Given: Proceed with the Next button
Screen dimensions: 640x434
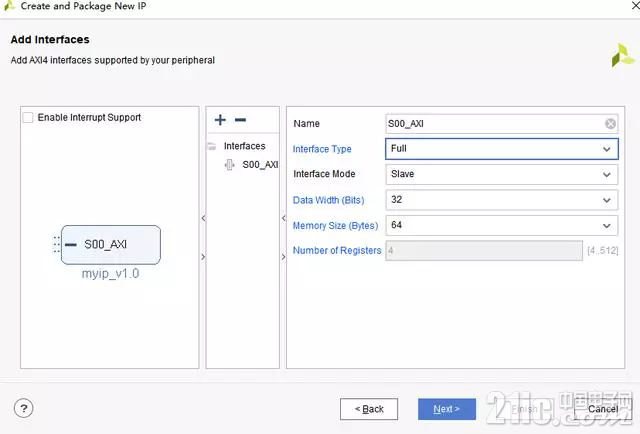Looking at the screenshot, I should pos(447,409).
